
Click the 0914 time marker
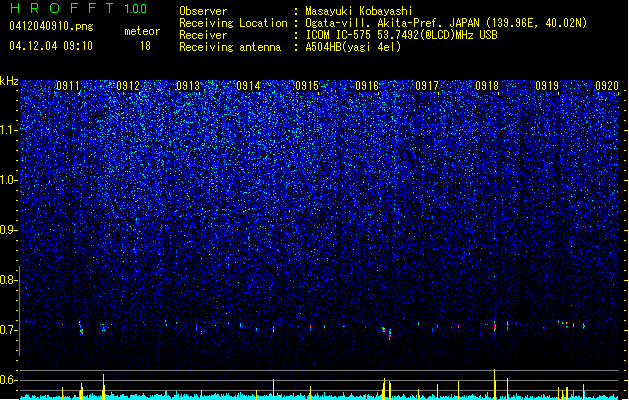tap(248, 85)
